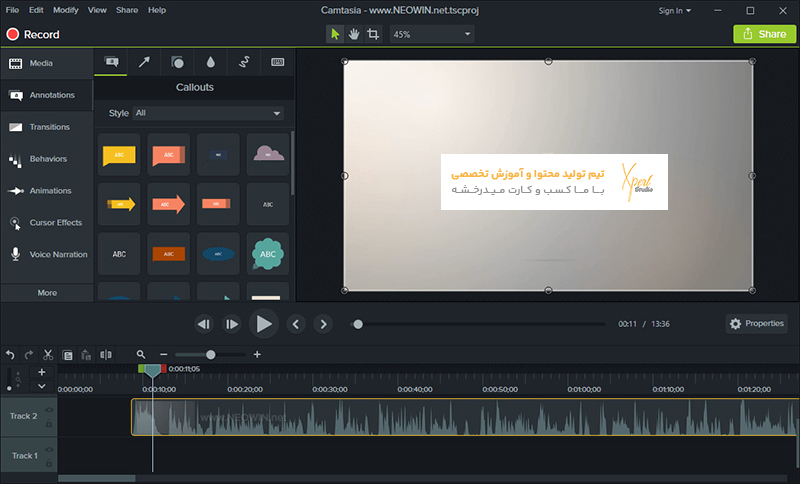This screenshot has width=800, height=484.
Task: Pick the blue oval callout
Action: click(218, 253)
